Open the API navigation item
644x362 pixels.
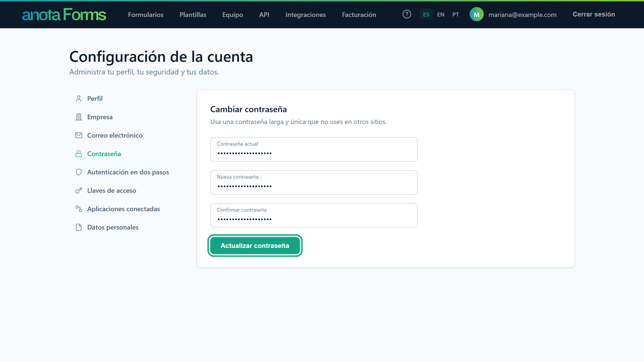(264, 15)
